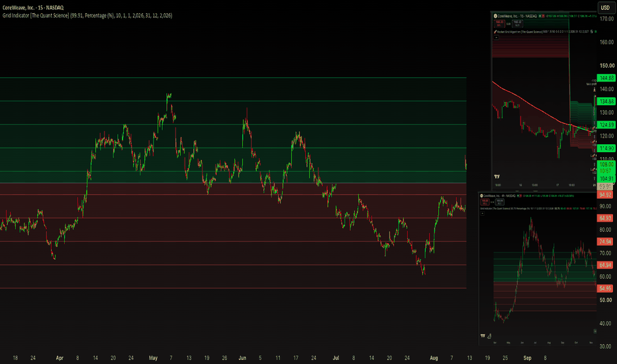Click the CoreWeave symbol title in bottom inset chart
617x364 pixels.
tap(499, 196)
